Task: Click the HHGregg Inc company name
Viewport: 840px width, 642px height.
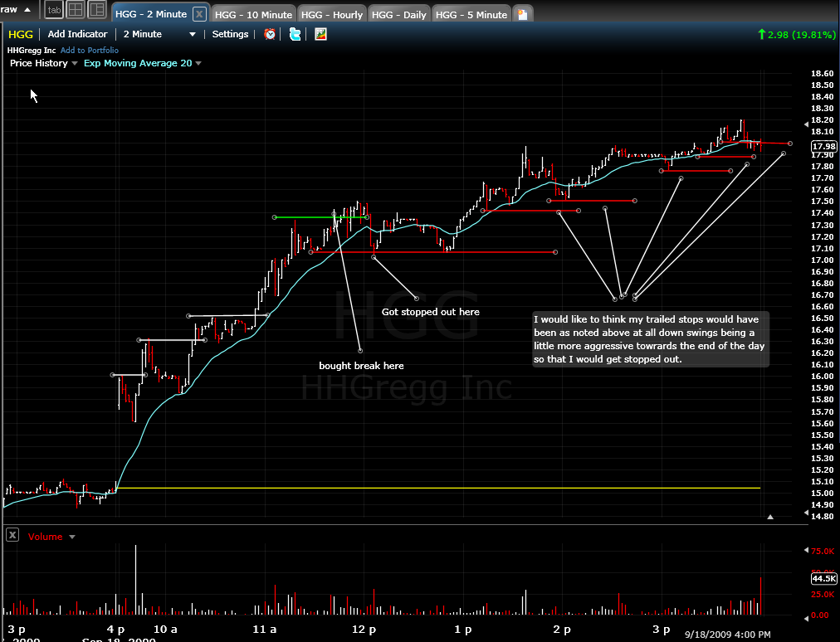Action: click(32, 50)
